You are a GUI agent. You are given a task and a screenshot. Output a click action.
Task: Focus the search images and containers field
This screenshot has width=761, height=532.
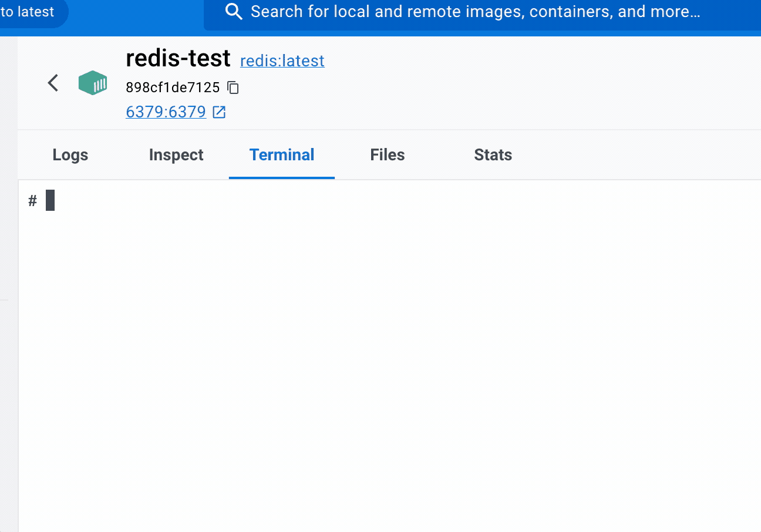click(474, 12)
